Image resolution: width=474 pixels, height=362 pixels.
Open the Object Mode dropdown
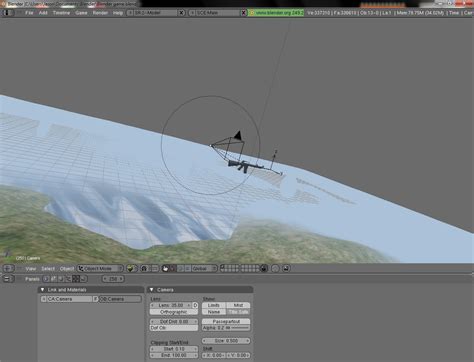(100, 268)
